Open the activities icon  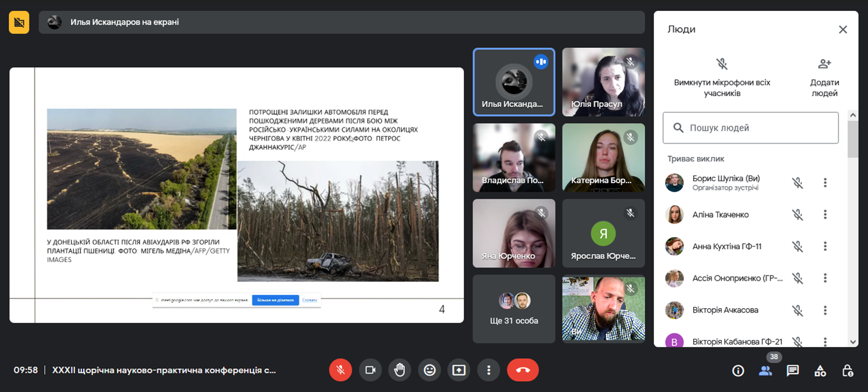[820, 370]
